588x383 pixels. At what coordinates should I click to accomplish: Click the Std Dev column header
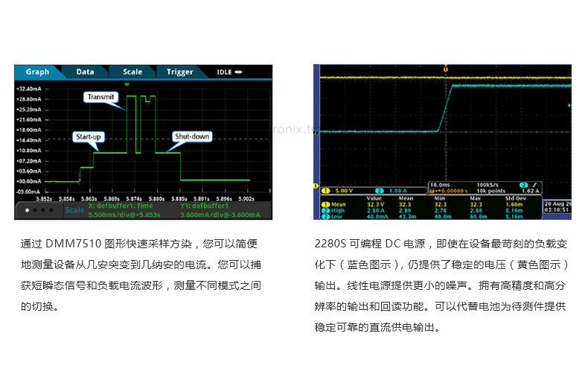515,199
